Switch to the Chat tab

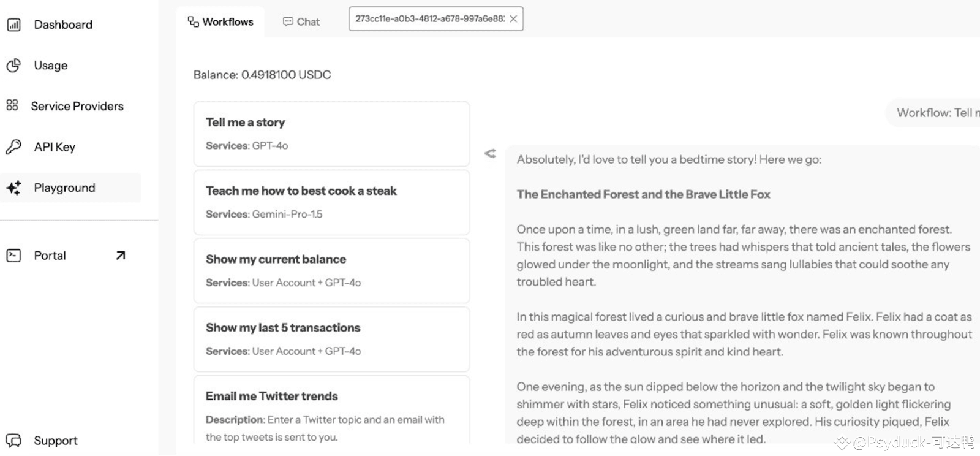[301, 22]
